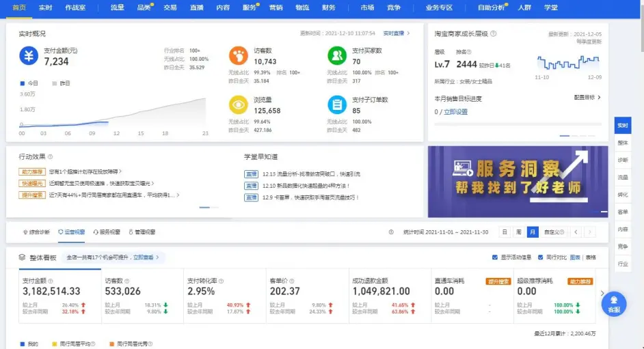This screenshot has height=349, width=644.
Task: Click info icon before 统计时间
Action: click(391, 232)
